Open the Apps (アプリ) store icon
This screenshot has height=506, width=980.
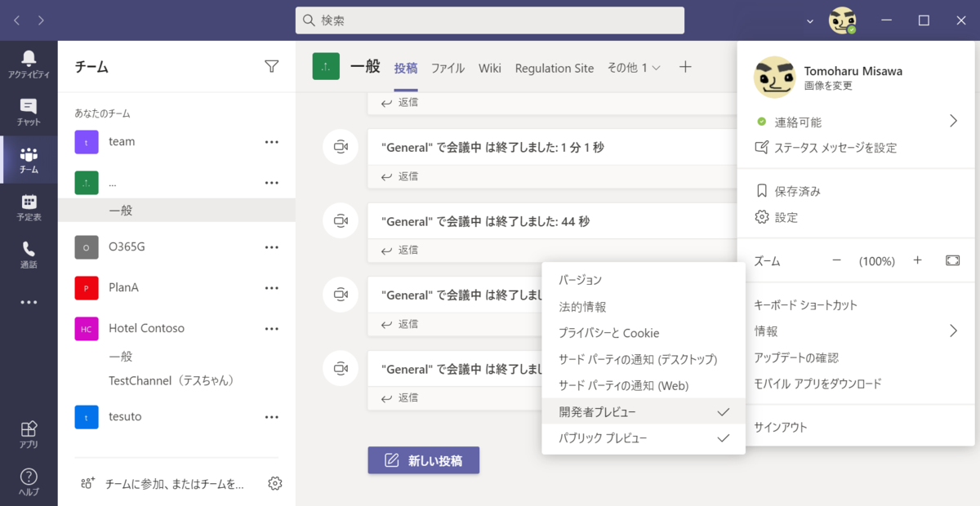(x=29, y=435)
